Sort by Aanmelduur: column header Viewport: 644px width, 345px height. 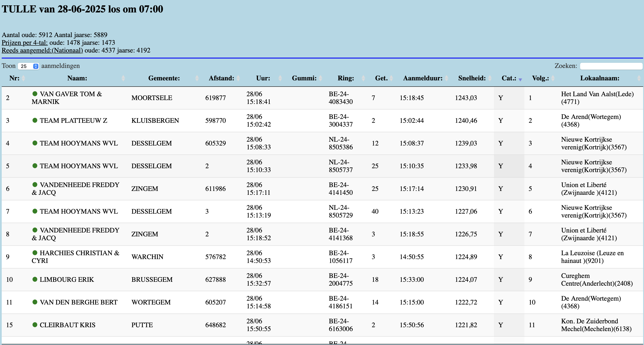tap(423, 78)
